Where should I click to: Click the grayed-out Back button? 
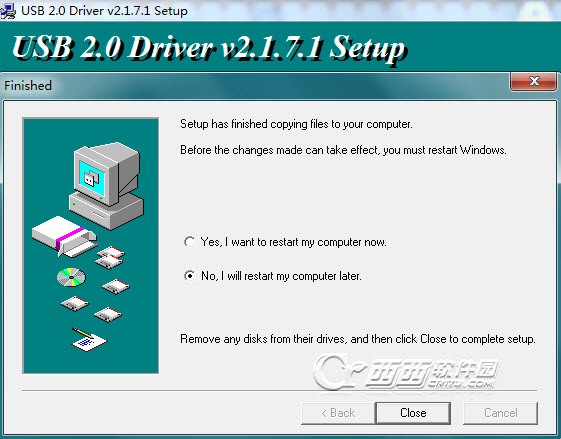pos(338,413)
